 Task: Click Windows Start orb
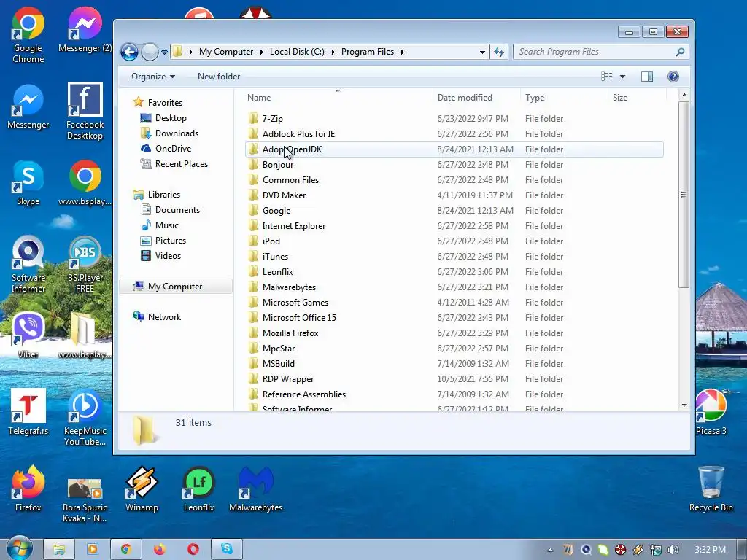[20, 548]
